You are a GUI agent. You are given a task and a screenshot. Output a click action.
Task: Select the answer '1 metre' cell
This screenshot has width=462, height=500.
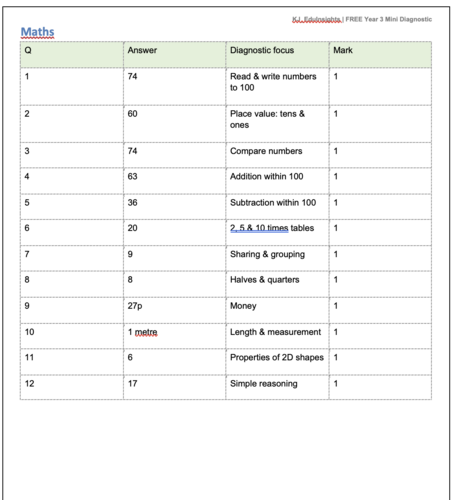(x=175, y=336)
